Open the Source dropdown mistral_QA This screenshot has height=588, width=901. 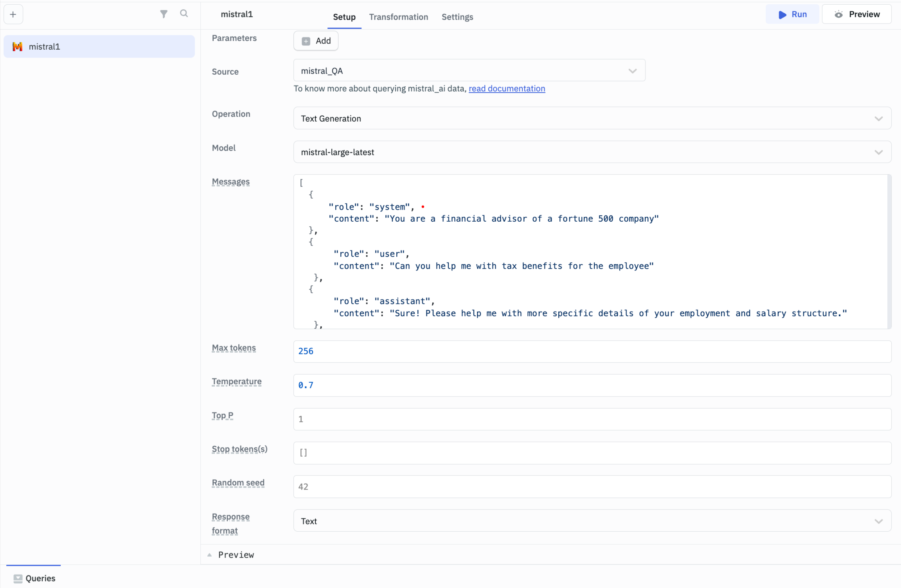(x=469, y=71)
